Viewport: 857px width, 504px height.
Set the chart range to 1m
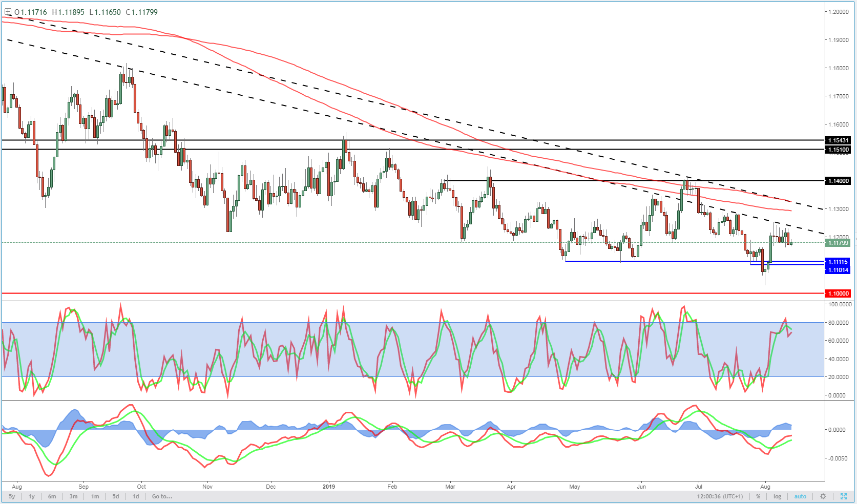pos(95,496)
